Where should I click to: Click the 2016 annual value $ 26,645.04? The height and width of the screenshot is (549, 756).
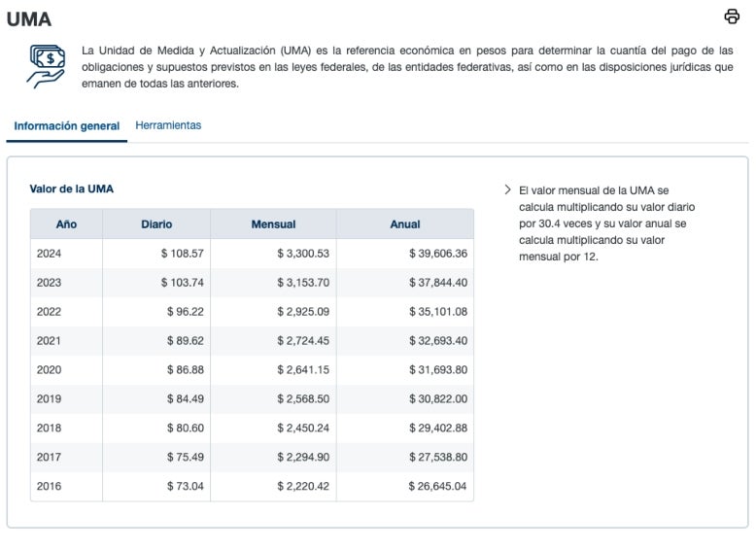438,487
